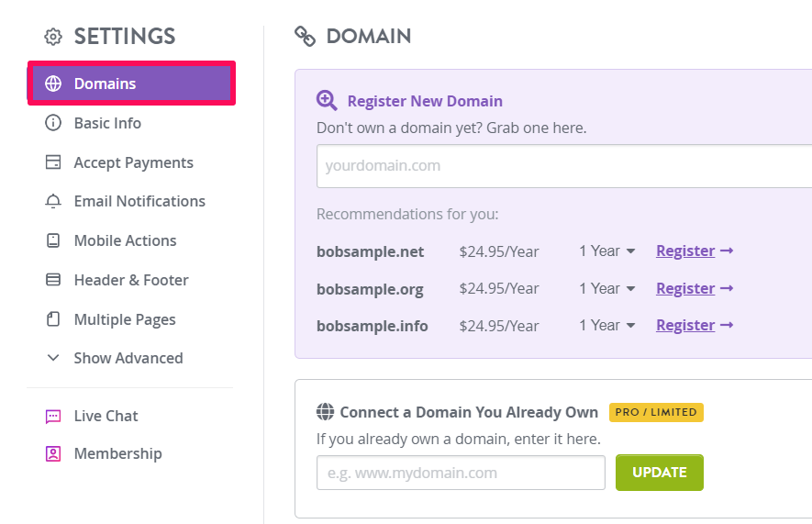The height and width of the screenshot is (524, 812).
Task: Select Mobile Actions in the sidebar
Action: 125,240
